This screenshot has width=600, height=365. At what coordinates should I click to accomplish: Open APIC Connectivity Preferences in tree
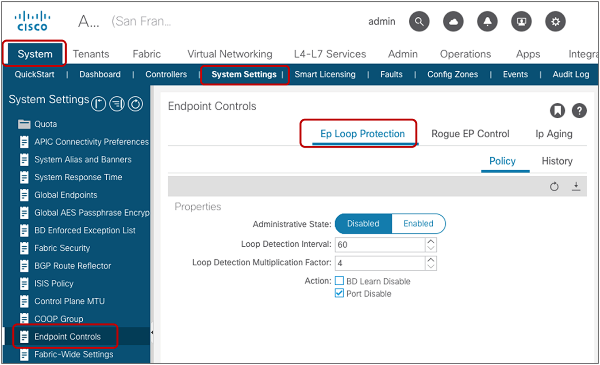point(91,142)
